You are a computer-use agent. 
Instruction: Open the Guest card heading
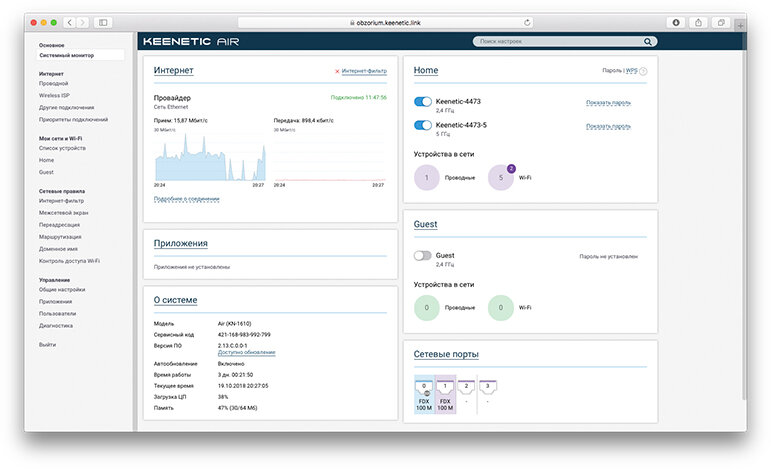pyautogui.click(x=425, y=224)
